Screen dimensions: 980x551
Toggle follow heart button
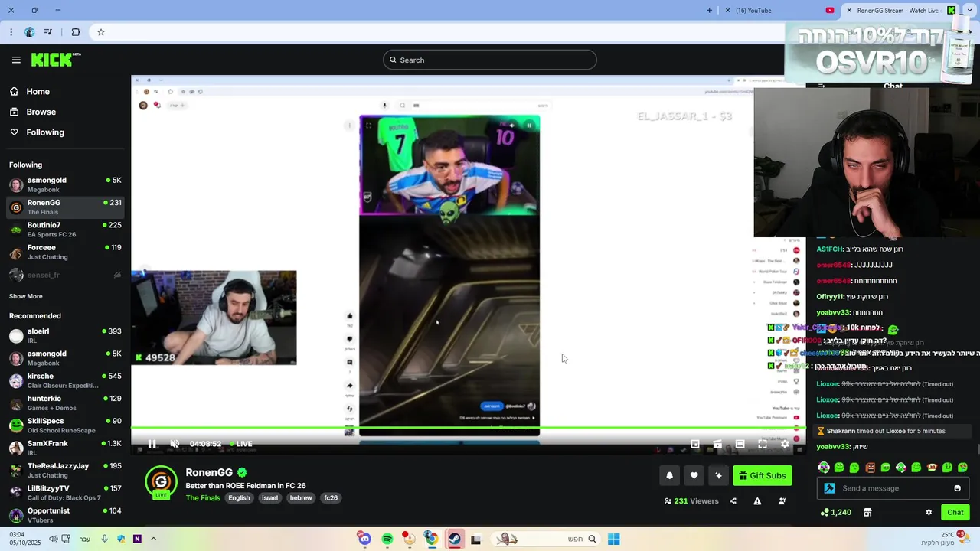tap(694, 476)
